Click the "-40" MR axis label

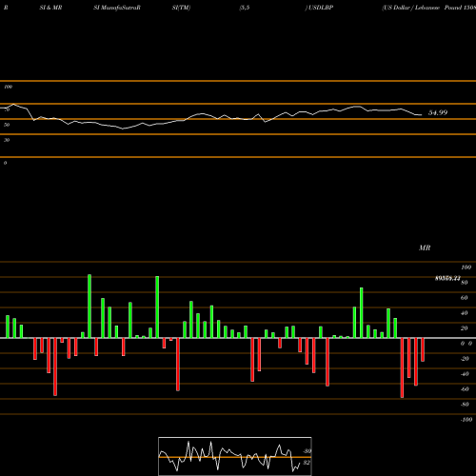465,374
